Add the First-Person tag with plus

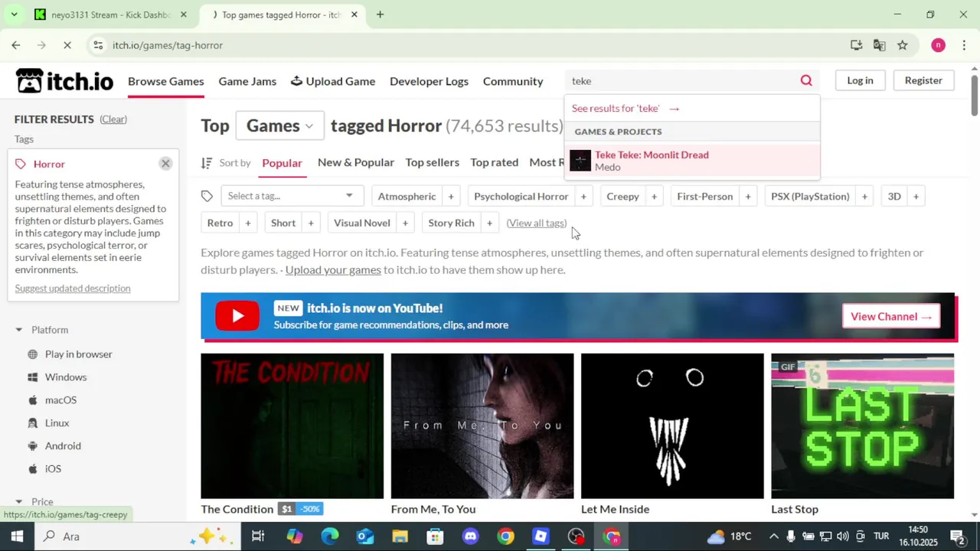point(748,197)
